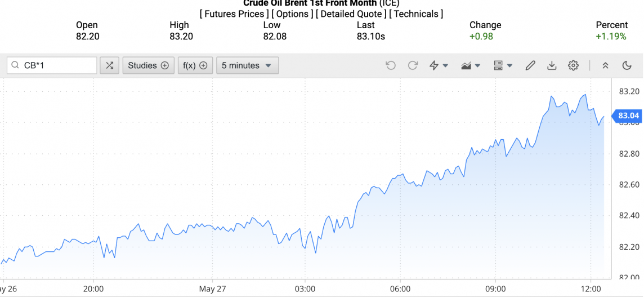
Task: Open the Studies menu
Action: pyautogui.click(x=148, y=65)
